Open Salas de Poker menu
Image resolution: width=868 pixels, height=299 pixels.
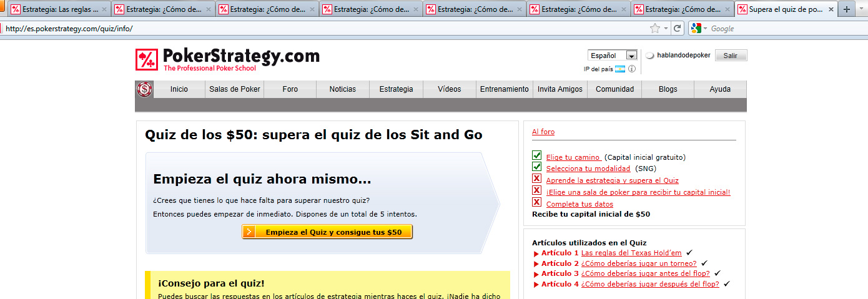click(x=235, y=89)
